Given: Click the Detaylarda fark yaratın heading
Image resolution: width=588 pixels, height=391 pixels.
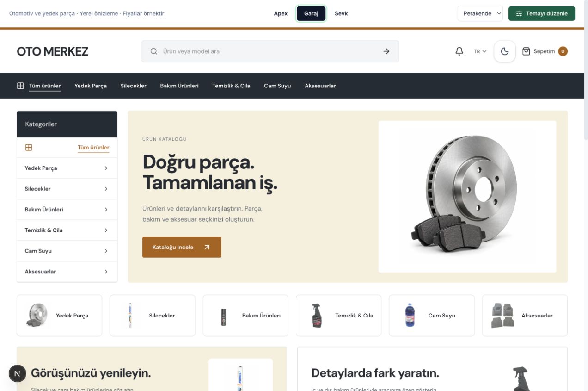Looking at the screenshot, I should 375,373.
